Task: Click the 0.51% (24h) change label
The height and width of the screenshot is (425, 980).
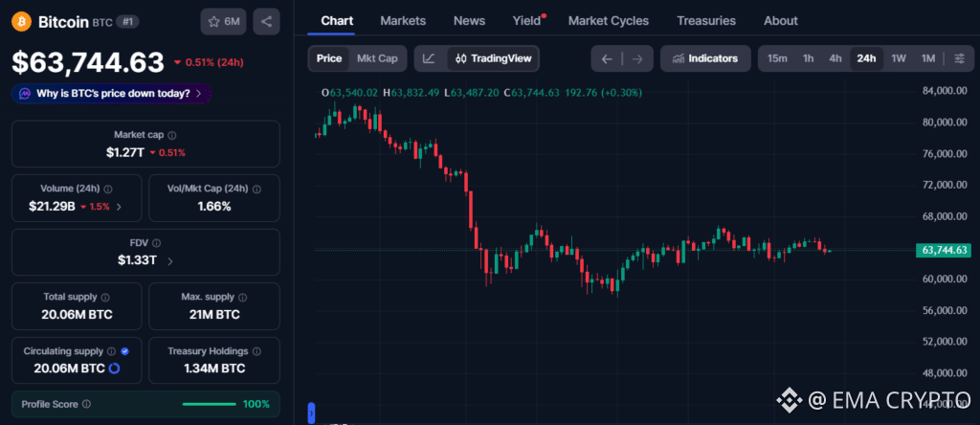Action: point(209,62)
